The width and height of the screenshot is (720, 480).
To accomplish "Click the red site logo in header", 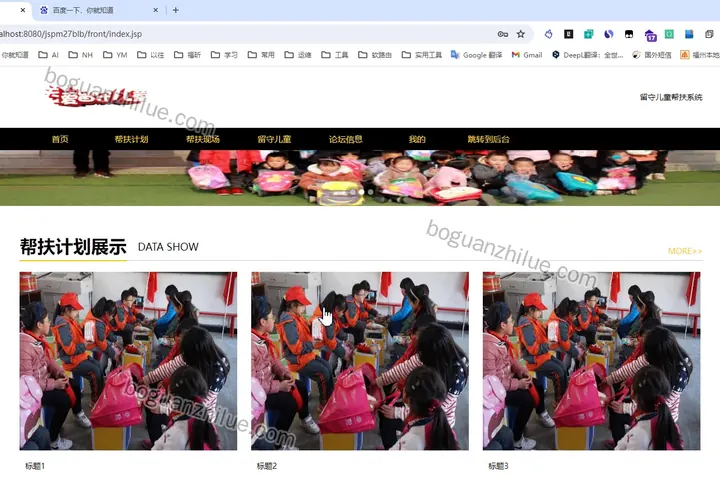I will pos(96,96).
